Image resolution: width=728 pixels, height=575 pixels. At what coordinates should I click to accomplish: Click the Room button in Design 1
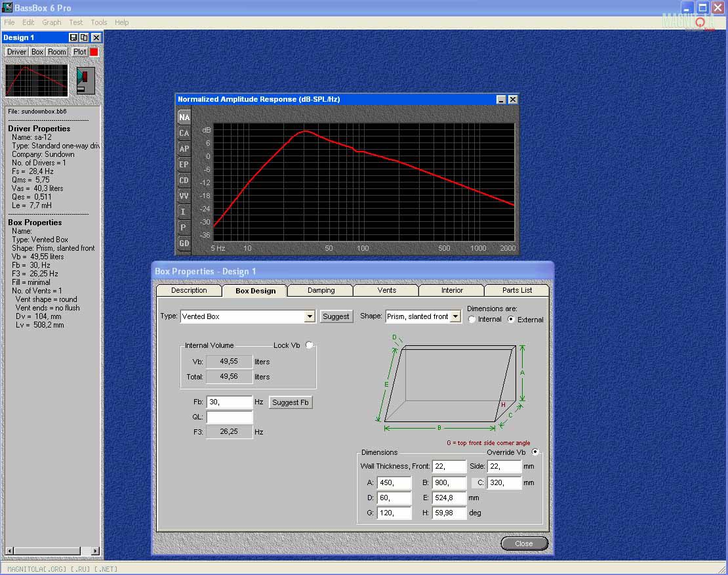click(57, 52)
